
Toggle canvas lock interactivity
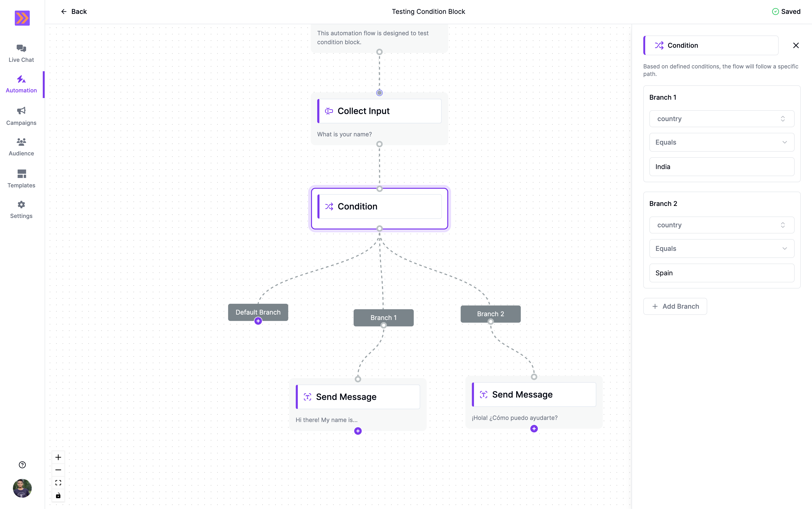(x=58, y=496)
